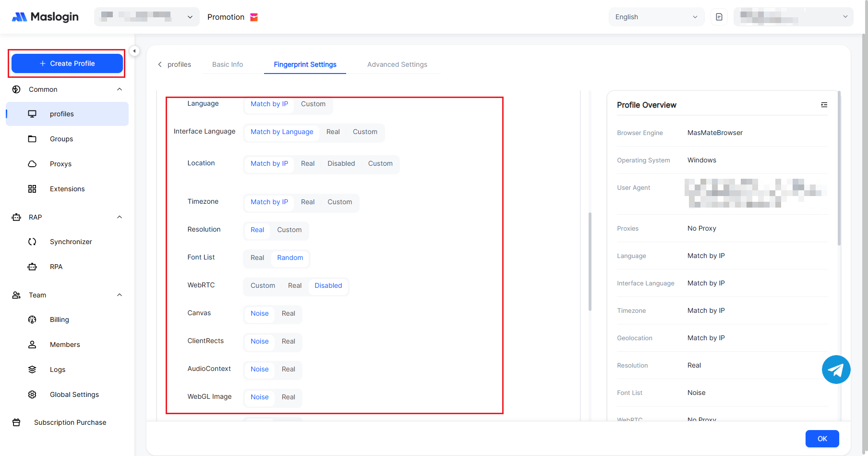Collapse the sidebar with arrow icon
This screenshot has width=868, height=456.
[134, 51]
